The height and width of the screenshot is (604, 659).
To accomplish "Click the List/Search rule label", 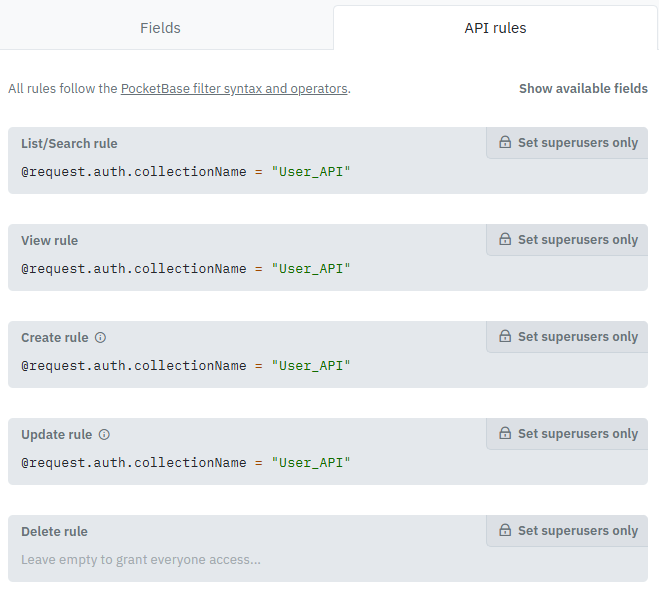I will [x=69, y=144].
